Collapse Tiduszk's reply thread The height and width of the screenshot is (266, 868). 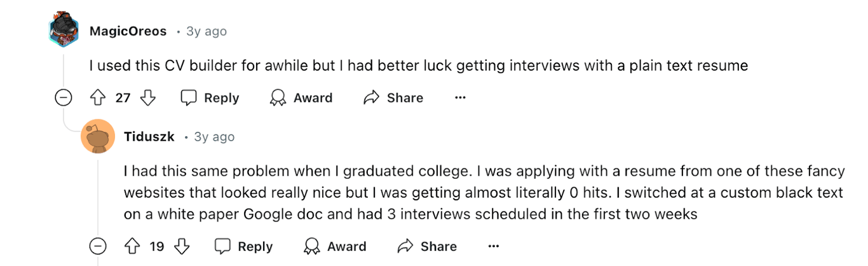[98, 246]
